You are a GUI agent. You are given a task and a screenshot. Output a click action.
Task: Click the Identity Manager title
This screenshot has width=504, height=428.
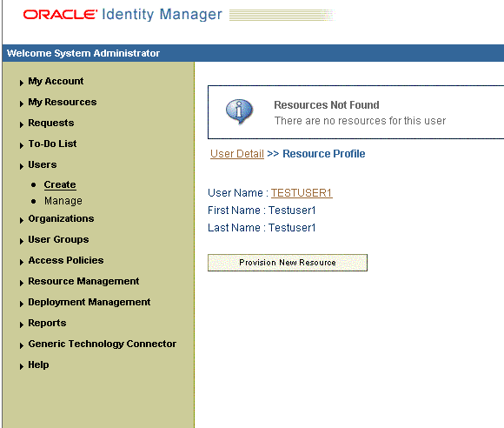tap(162, 15)
